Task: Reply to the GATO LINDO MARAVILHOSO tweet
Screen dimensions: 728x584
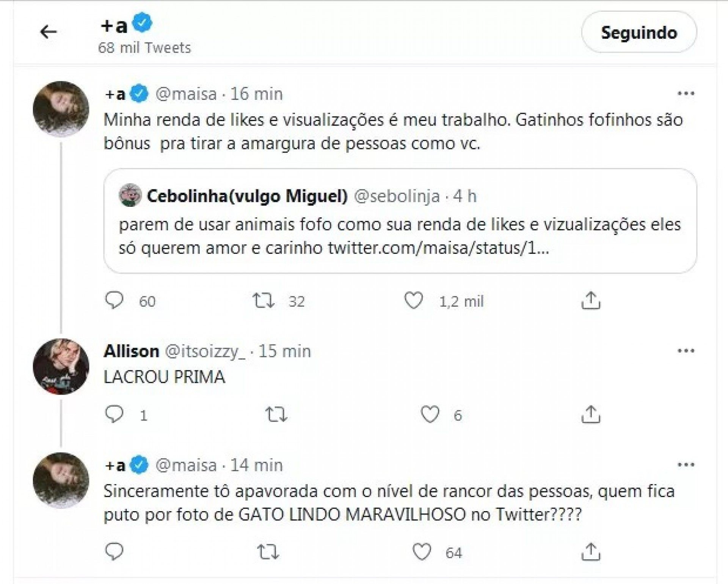Action: pyautogui.click(x=114, y=552)
